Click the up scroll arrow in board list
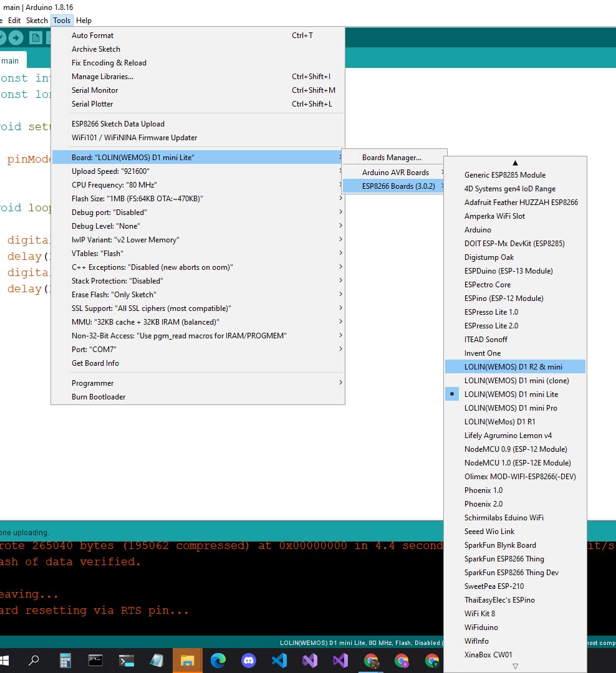 (x=515, y=163)
